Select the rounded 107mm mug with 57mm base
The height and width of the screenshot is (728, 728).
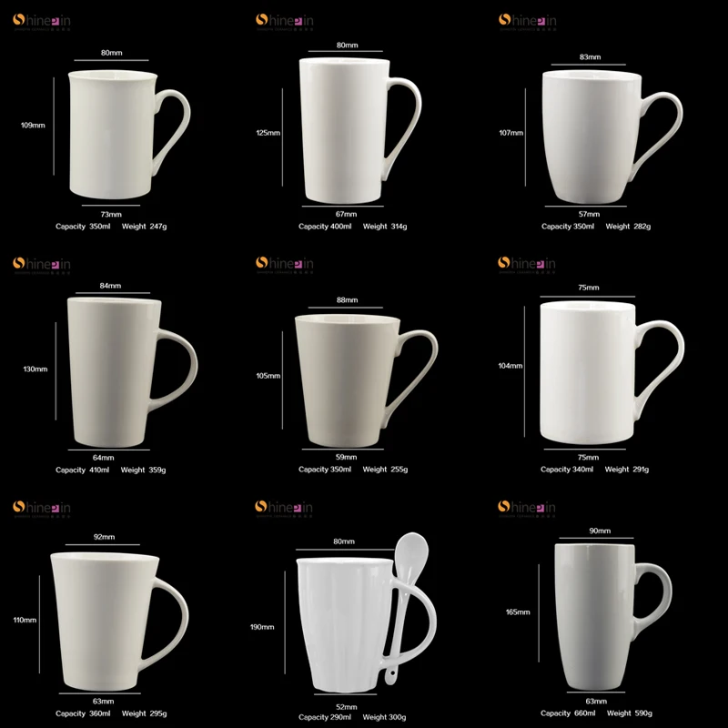pos(612,137)
